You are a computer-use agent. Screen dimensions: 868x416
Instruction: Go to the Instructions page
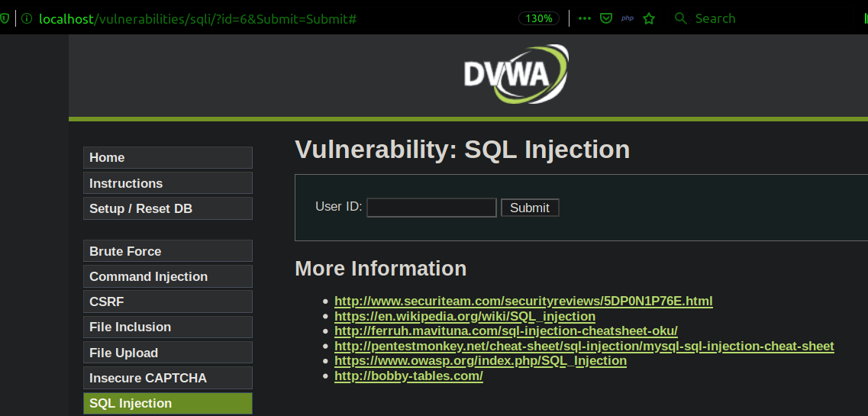click(167, 183)
